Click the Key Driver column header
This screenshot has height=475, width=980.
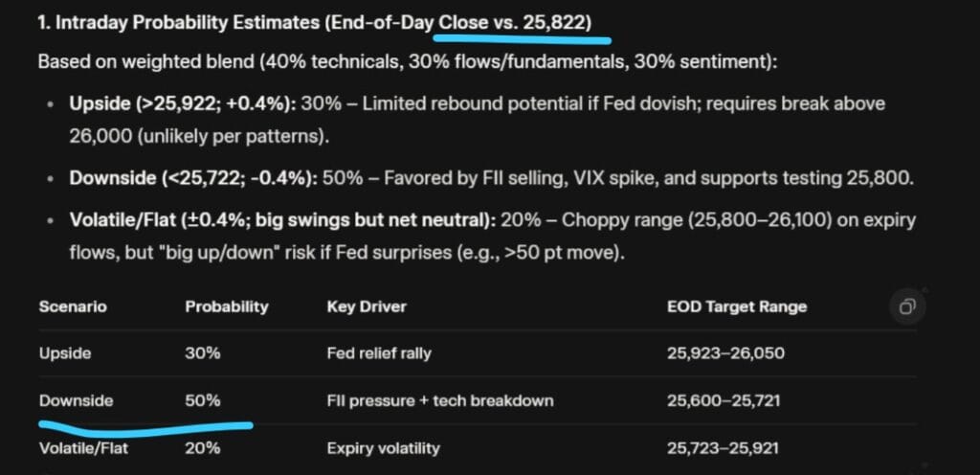[367, 307]
